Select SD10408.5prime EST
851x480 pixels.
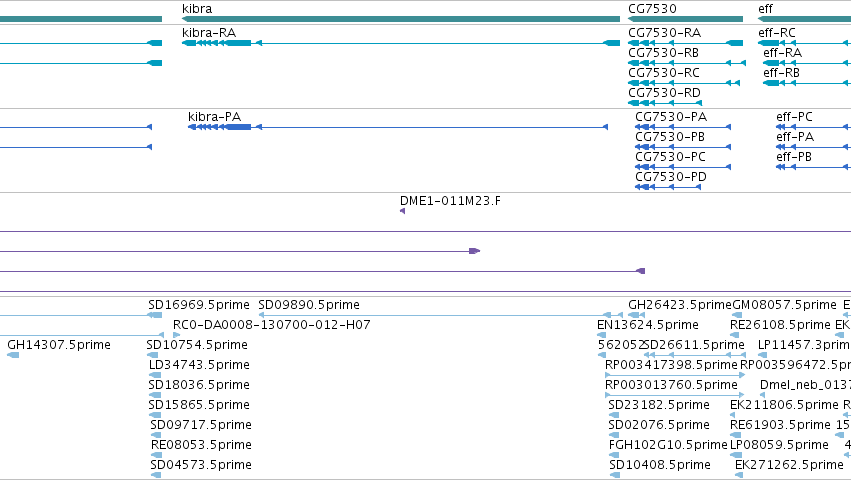click(615, 475)
